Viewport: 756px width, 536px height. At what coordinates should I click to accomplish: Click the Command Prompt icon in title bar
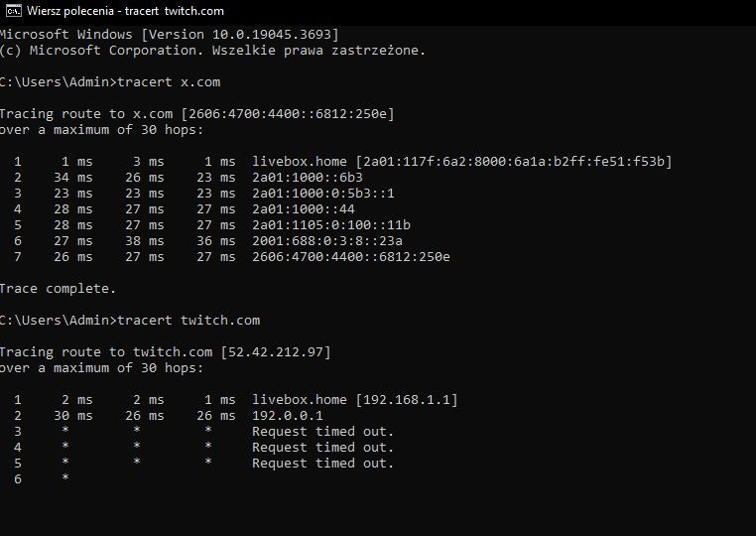[14, 11]
